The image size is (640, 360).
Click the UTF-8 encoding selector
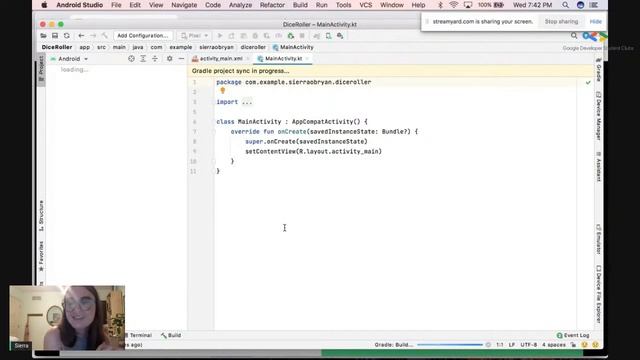coord(529,345)
